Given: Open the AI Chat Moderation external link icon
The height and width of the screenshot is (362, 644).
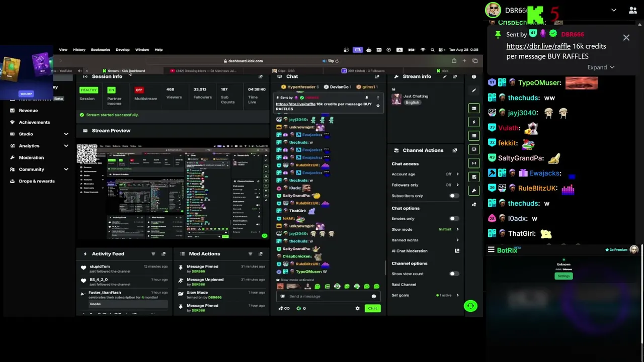Looking at the screenshot, I should click(x=457, y=251).
